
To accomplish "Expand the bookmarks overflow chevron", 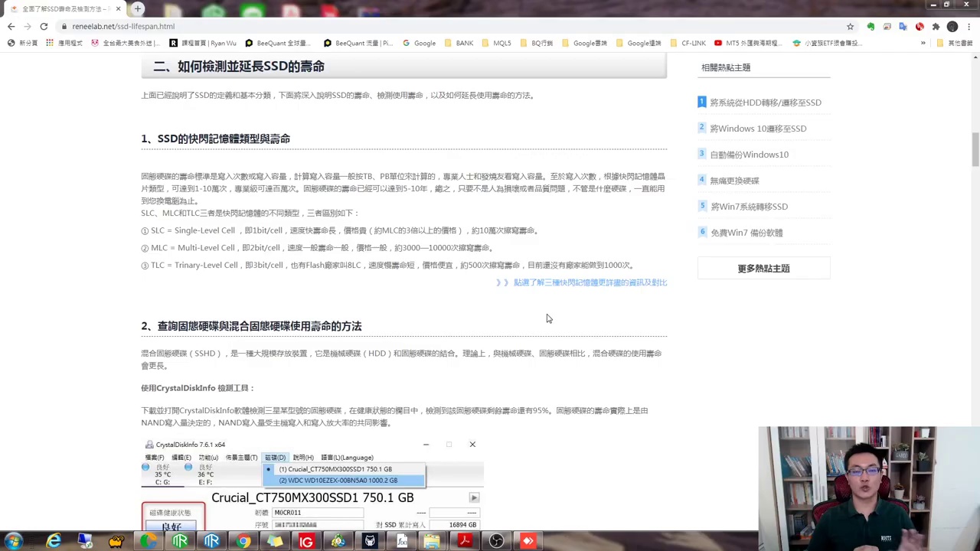I will click(923, 43).
